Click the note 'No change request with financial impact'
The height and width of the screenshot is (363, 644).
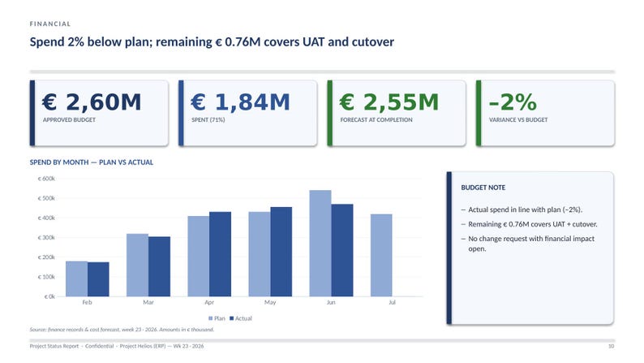pyautogui.click(x=531, y=244)
